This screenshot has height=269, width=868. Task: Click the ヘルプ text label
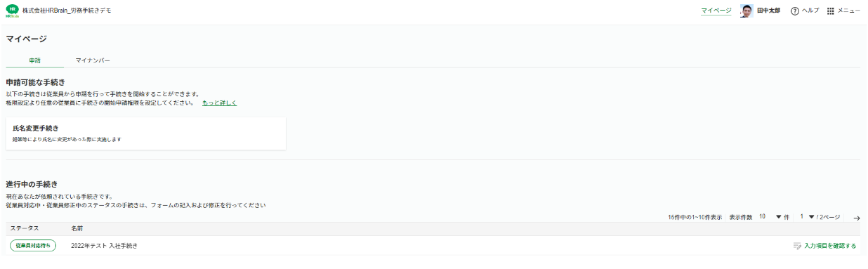coord(810,11)
